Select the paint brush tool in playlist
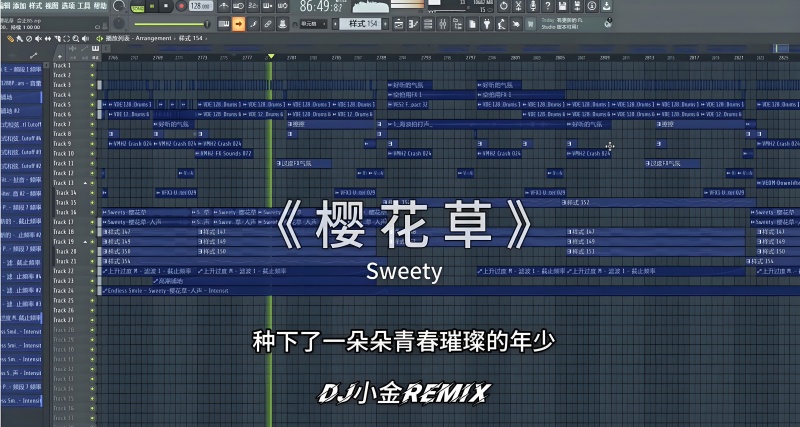This screenshot has width=800, height=427. click(19, 38)
